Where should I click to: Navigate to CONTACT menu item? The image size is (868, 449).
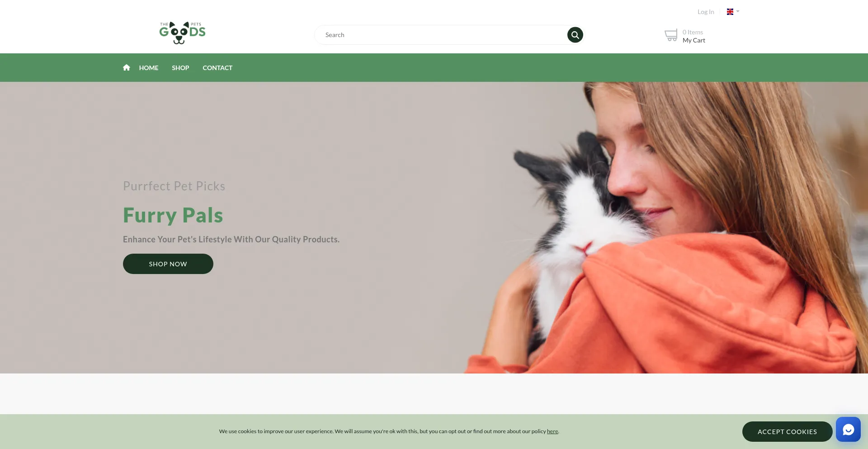(217, 68)
